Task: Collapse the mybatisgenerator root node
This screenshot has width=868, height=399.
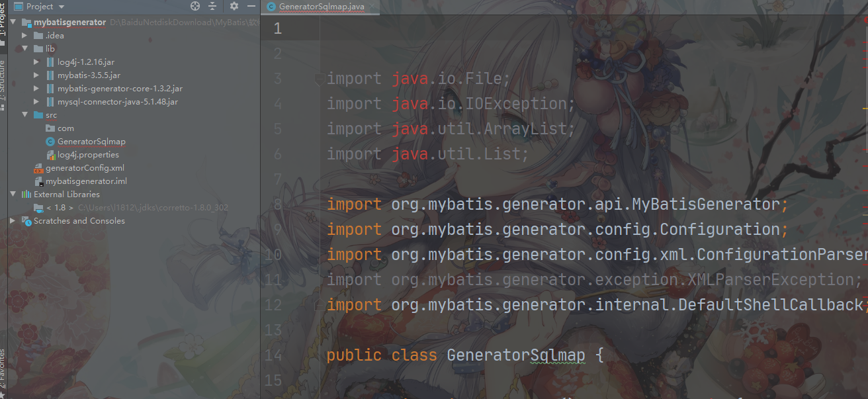Action: [13, 22]
